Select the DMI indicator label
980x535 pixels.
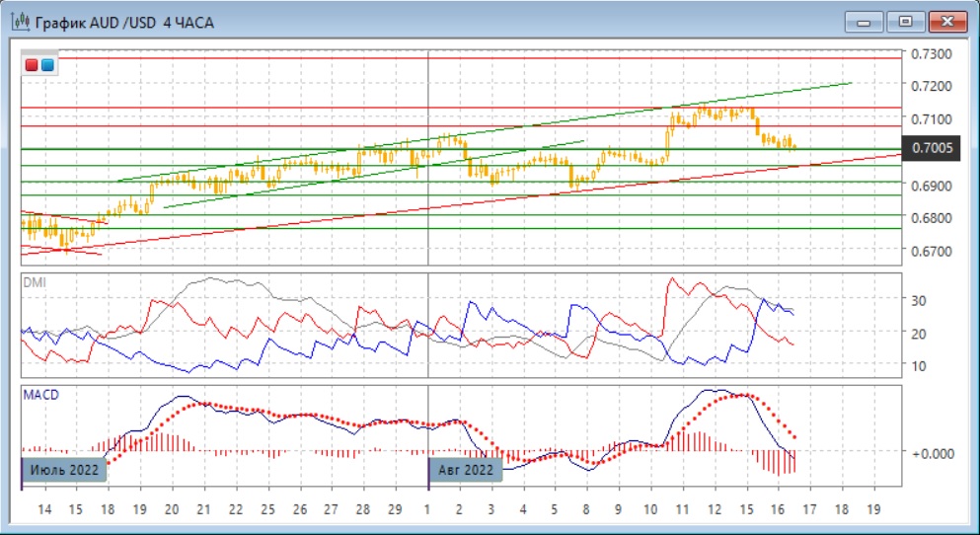click(x=34, y=281)
